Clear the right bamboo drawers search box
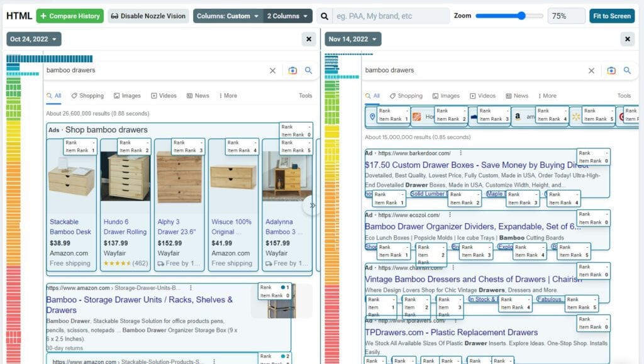Viewport: 644px width, 364px height. coord(591,70)
